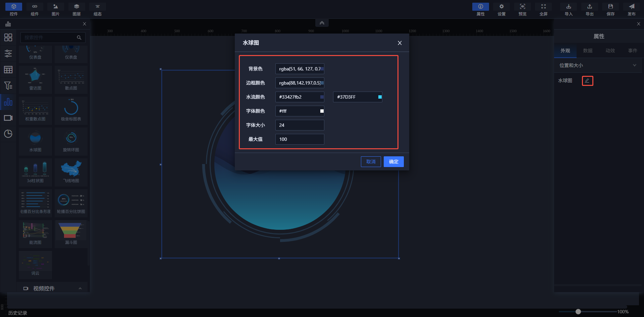This screenshot has width=644, height=317.
Task: Select the sliders category icon in sidebar
Action: pos(8,53)
